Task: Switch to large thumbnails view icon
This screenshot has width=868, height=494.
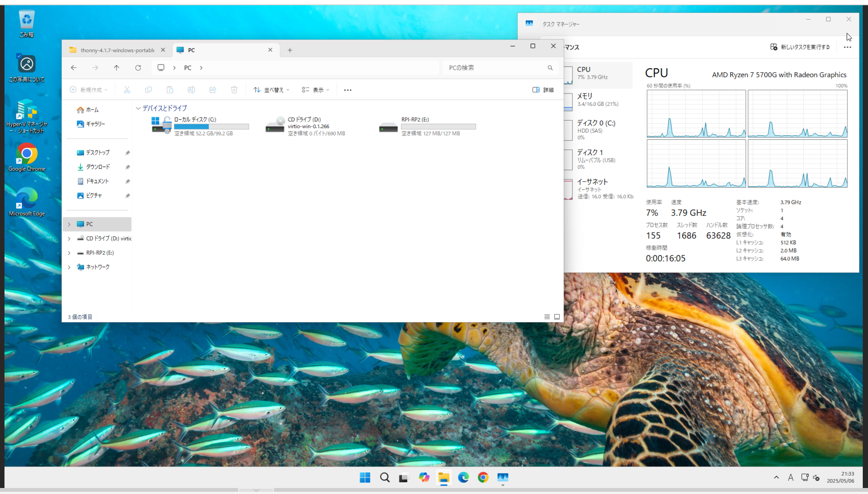Action: 557,317
